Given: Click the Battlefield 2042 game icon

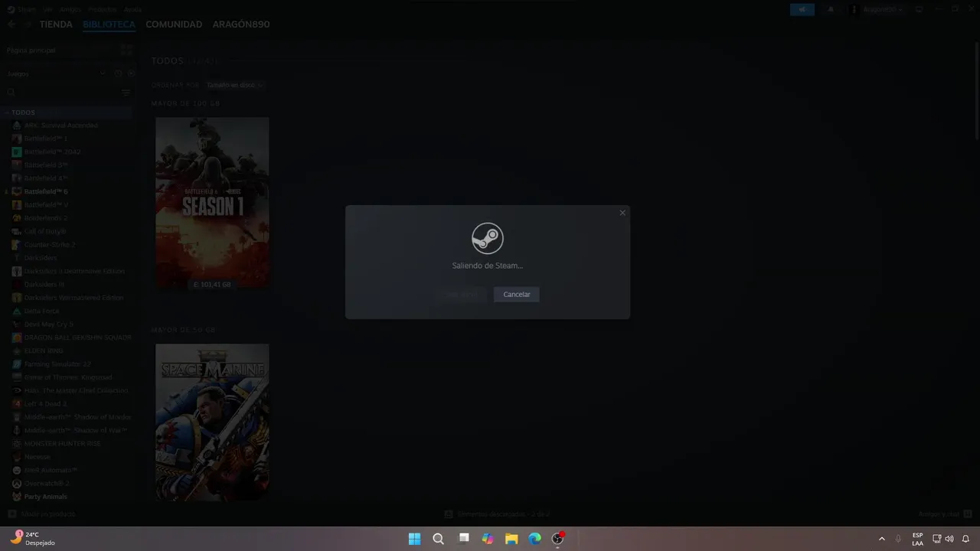Looking at the screenshot, I should tap(17, 152).
